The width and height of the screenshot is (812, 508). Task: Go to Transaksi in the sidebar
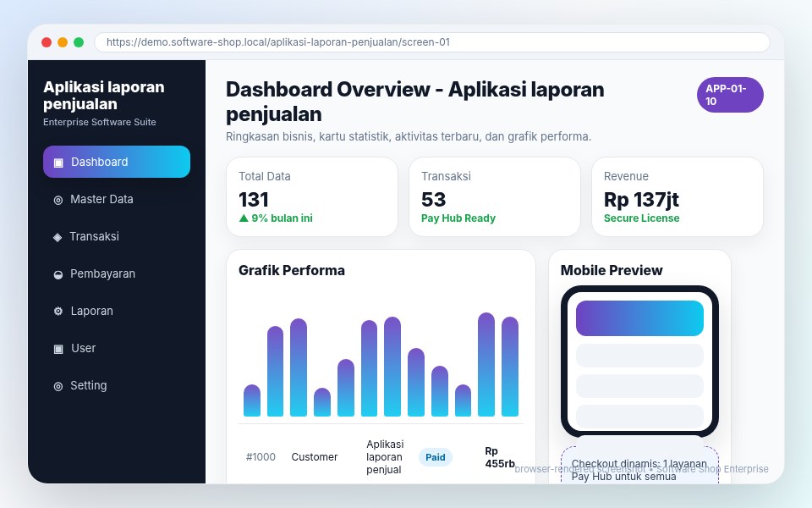tap(117, 236)
